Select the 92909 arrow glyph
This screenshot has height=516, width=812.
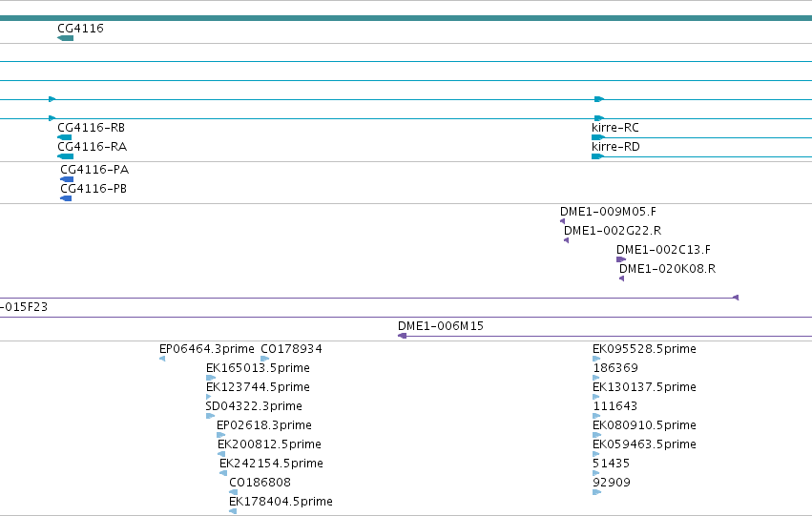tap(596, 492)
